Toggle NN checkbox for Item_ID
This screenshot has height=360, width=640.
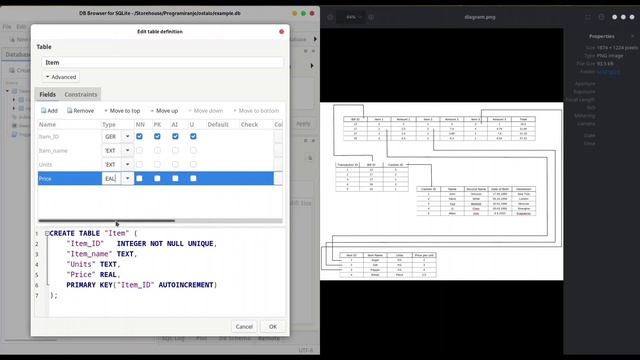pyautogui.click(x=139, y=136)
